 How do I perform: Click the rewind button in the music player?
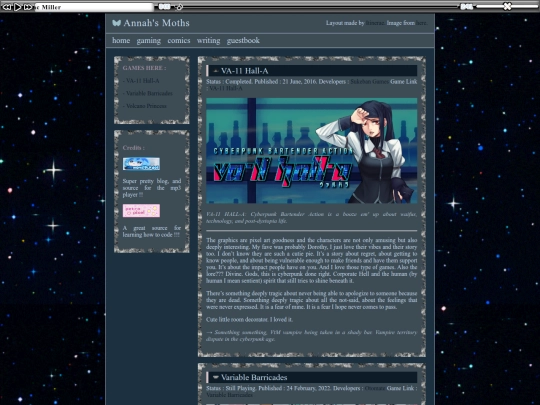click(x=6, y=7)
